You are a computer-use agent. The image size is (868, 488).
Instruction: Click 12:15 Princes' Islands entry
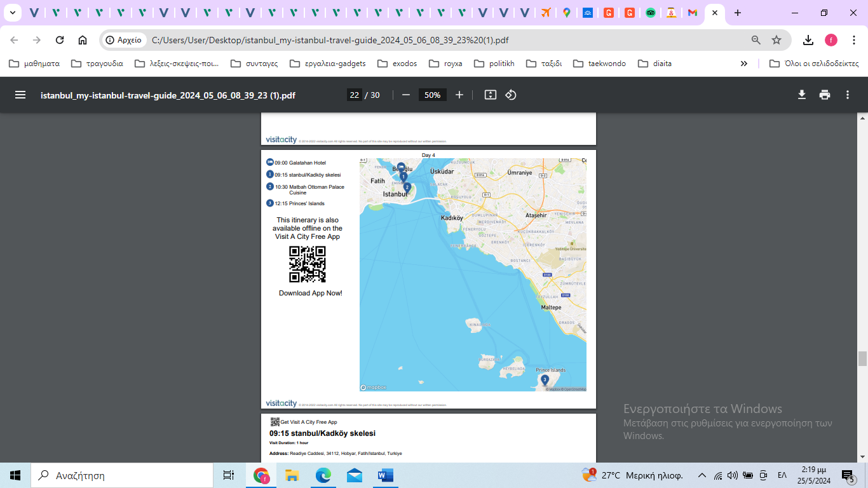295,203
